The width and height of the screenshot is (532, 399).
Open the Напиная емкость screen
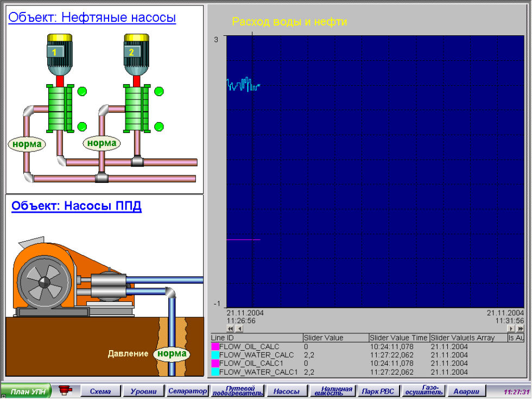(333, 391)
